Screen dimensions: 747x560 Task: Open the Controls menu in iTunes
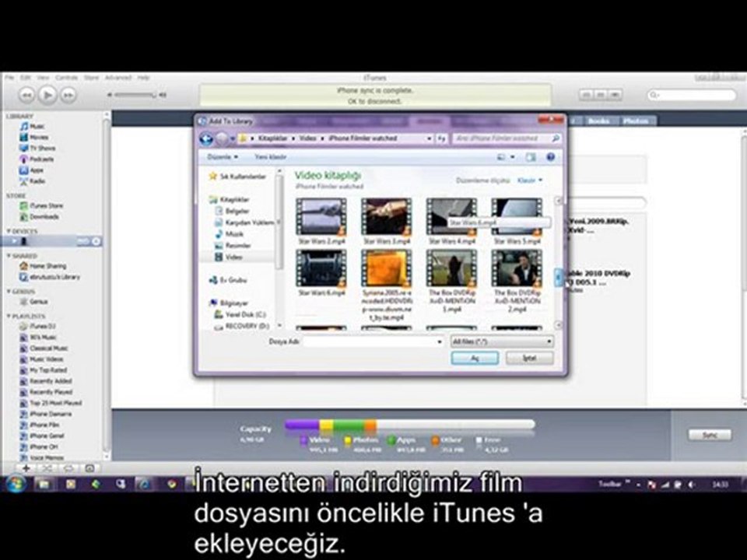tap(66, 78)
